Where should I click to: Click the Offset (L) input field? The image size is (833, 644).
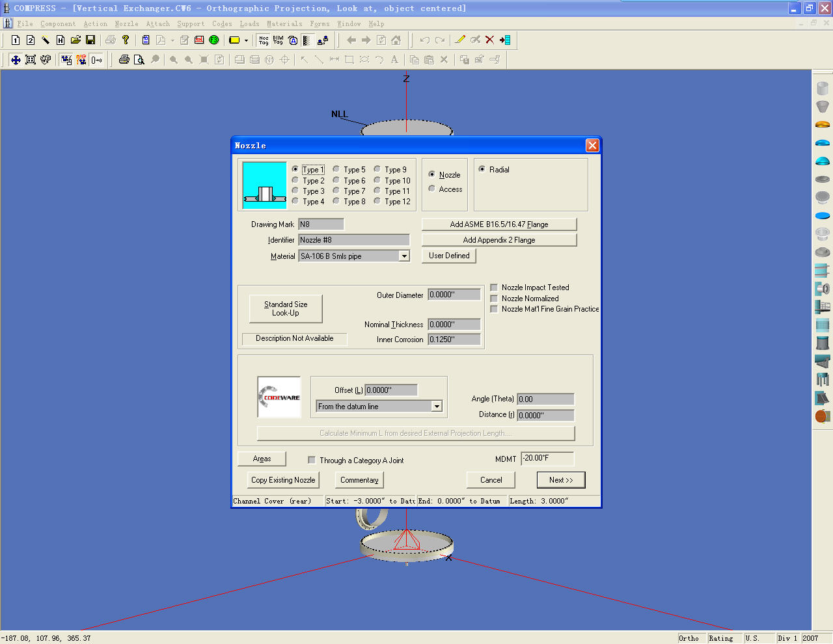click(391, 390)
